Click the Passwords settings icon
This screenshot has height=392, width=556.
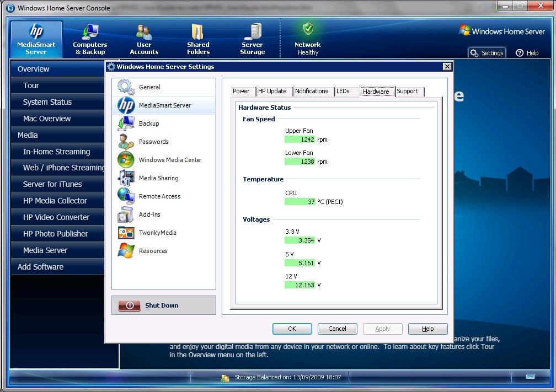tap(126, 142)
